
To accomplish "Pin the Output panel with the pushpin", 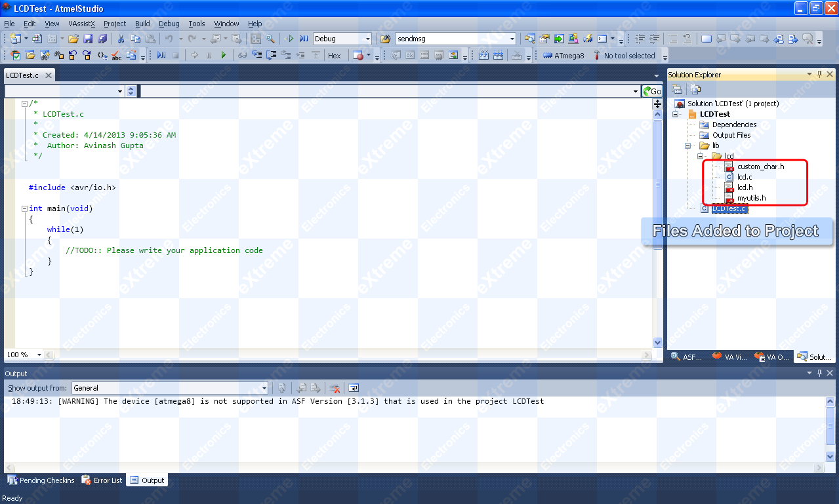I will (819, 373).
